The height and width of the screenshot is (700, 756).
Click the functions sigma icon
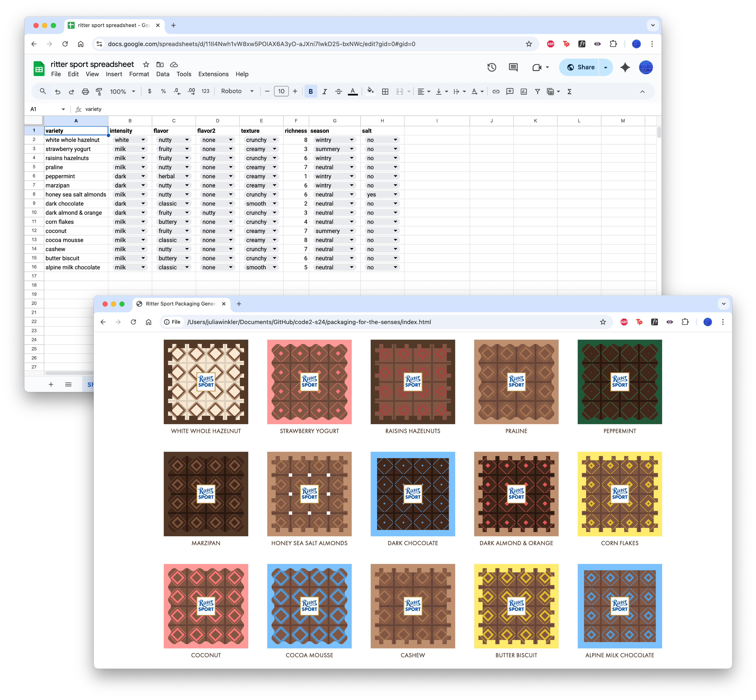click(x=569, y=91)
